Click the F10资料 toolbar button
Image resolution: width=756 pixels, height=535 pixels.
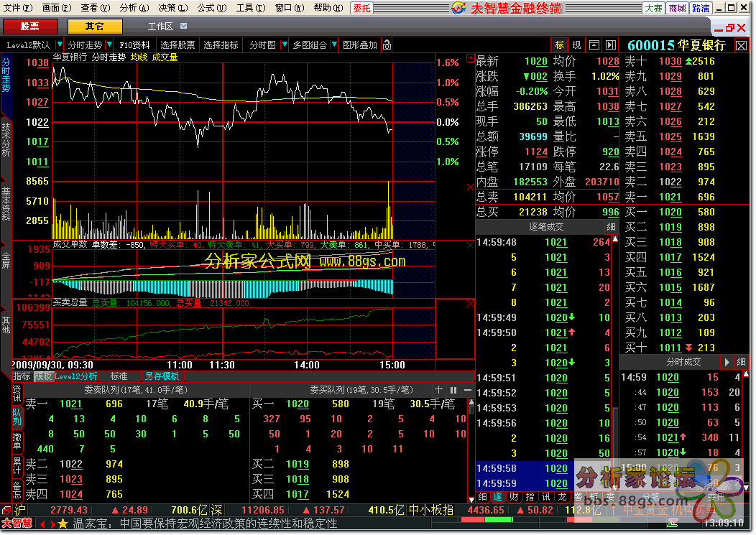pos(134,45)
